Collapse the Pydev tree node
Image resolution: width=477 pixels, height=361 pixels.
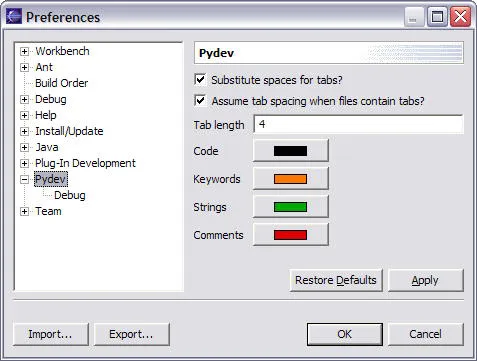(24, 179)
